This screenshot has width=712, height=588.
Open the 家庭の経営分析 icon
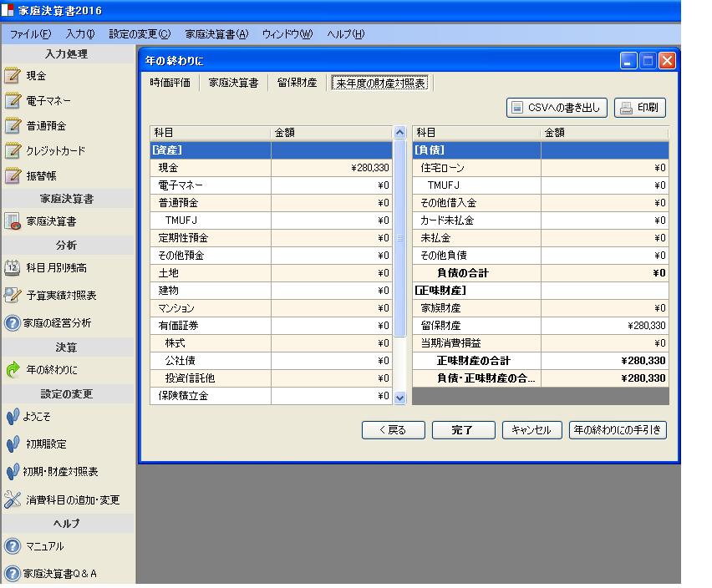[x=13, y=323]
